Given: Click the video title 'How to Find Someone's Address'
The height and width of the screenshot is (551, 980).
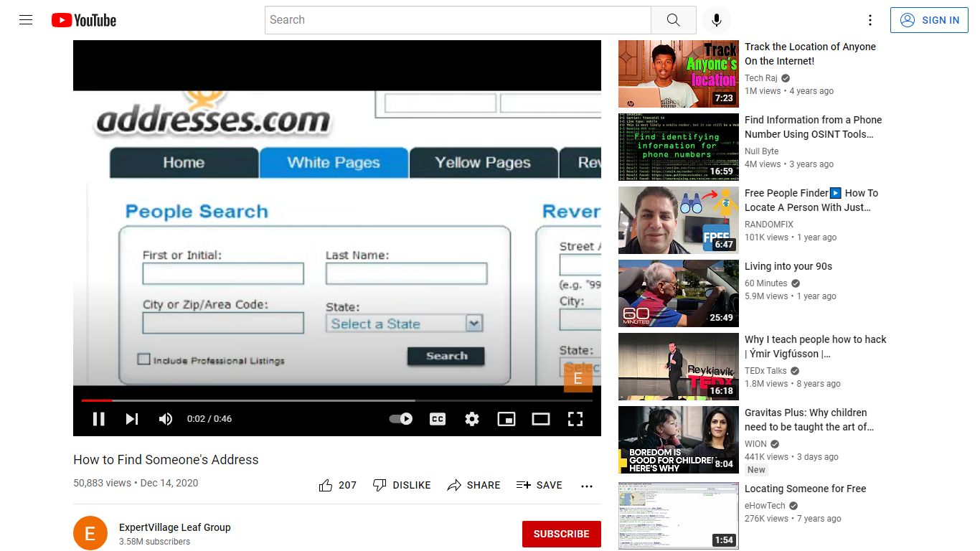Looking at the screenshot, I should (x=166, y=460).
